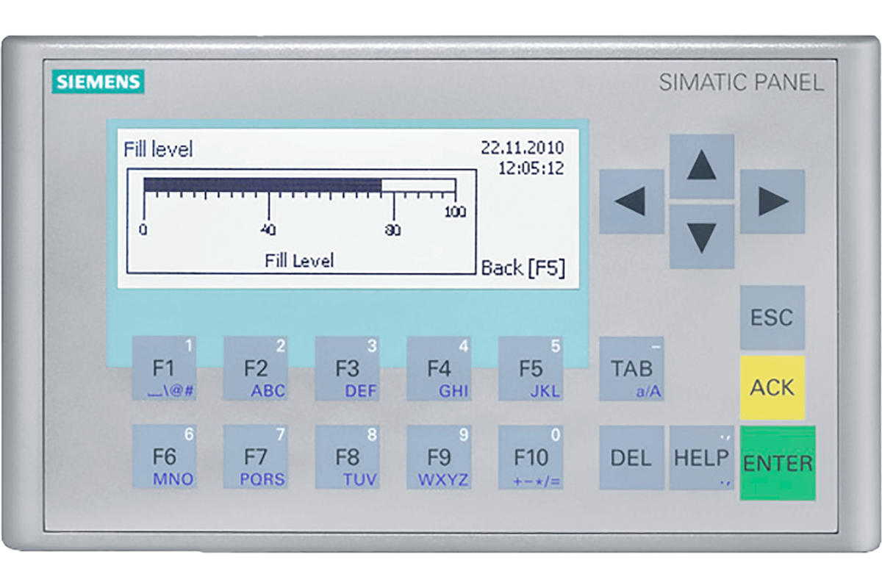882x588 pixels.
Task: Click the F6 MNO key
Action: tap(165, 457)
